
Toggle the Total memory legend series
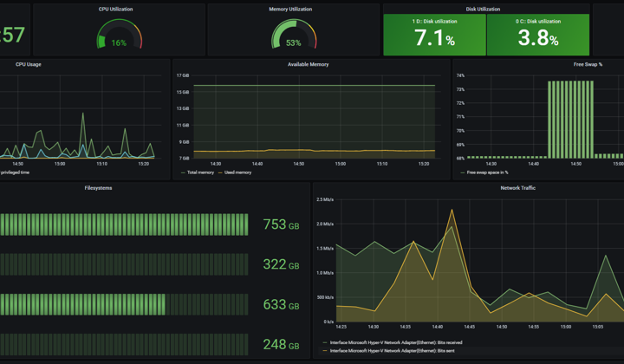[x=198, y=172]
